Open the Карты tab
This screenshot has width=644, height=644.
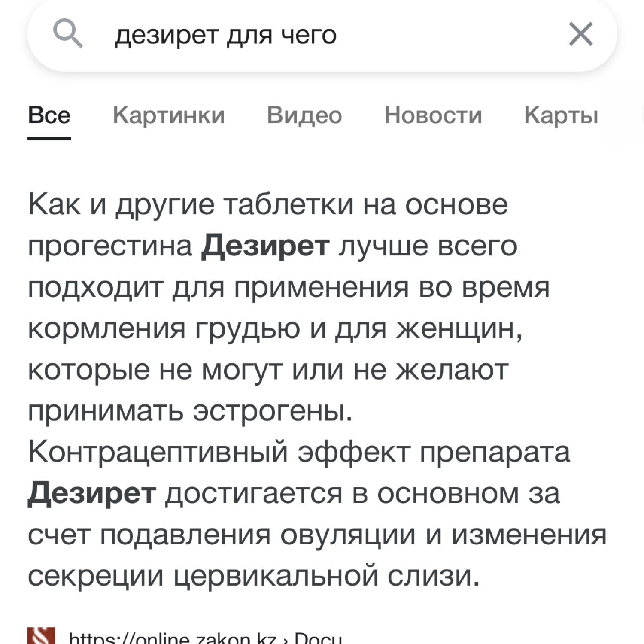561,115
